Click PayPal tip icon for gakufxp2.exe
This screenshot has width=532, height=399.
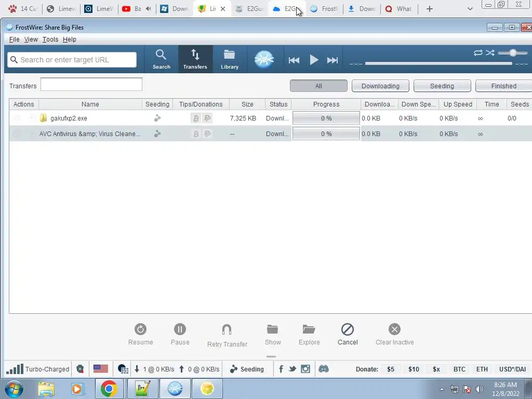tap(207, 118)
